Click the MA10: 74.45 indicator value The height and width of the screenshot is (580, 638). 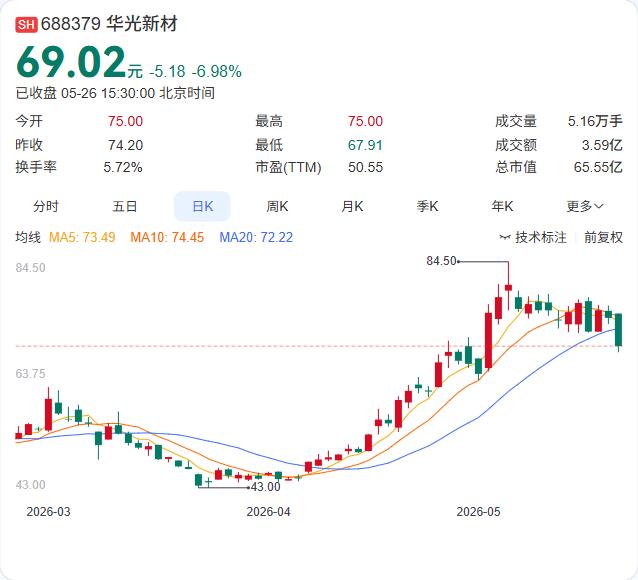(x=167, y=237)
